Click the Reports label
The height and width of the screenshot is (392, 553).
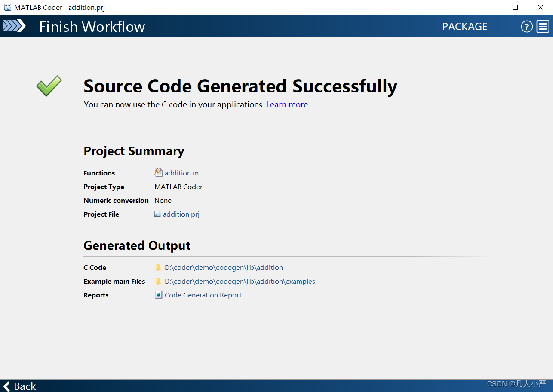click(96, 295)
